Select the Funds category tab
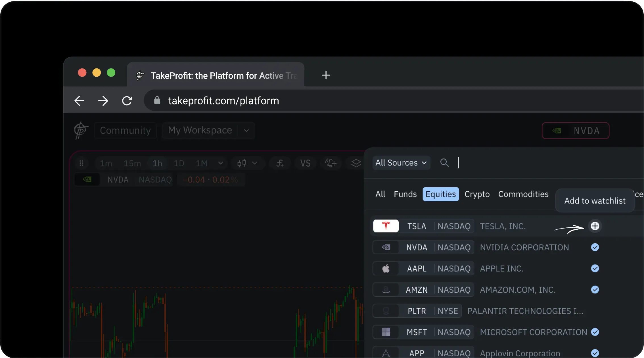644x358 pixels. coord(405,194)
